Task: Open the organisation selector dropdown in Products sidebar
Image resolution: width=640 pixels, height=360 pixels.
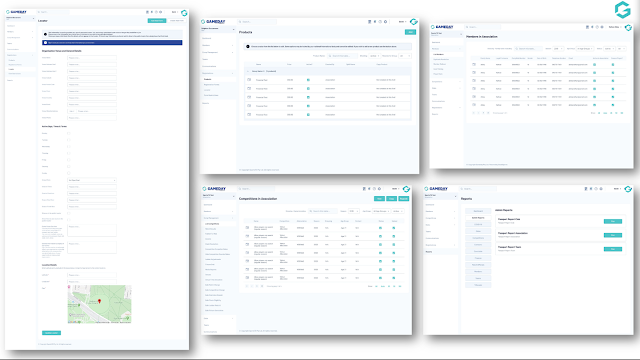Action: click(x=218, y=29)
